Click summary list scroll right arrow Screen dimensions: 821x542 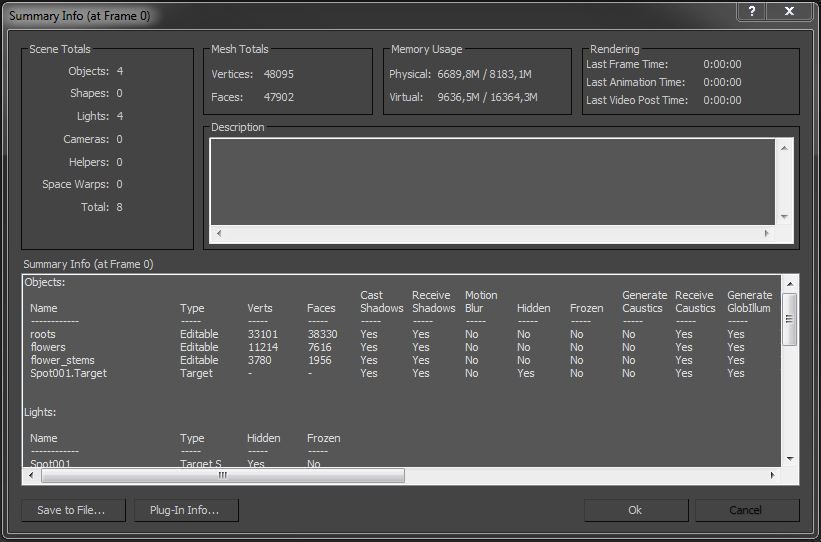coord(772,475)
